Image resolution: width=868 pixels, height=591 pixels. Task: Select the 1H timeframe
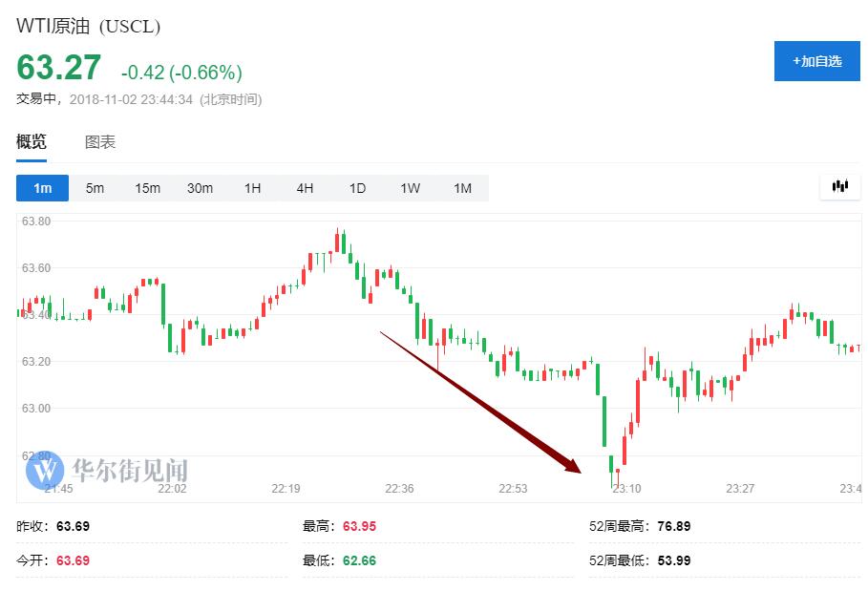click(252, 188)
